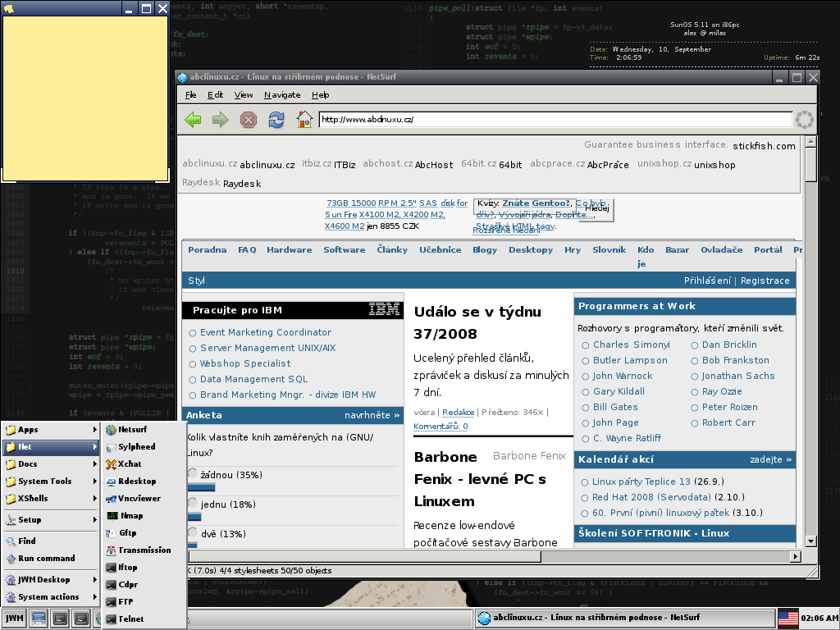Open Cdpr from the Net submenu
Image resolution: width=840 pixels, height=630 pixels.
coord(144,584)
